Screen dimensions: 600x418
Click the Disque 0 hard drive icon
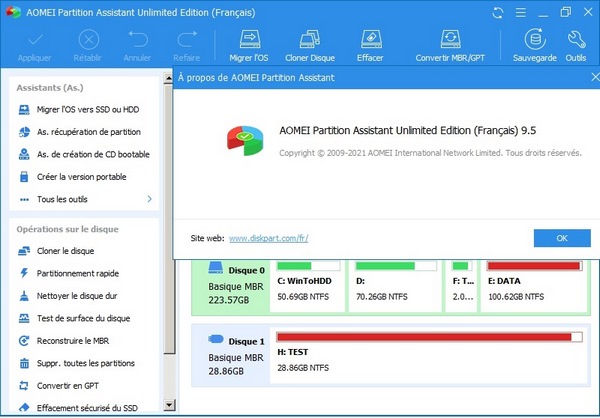point(216,268)
